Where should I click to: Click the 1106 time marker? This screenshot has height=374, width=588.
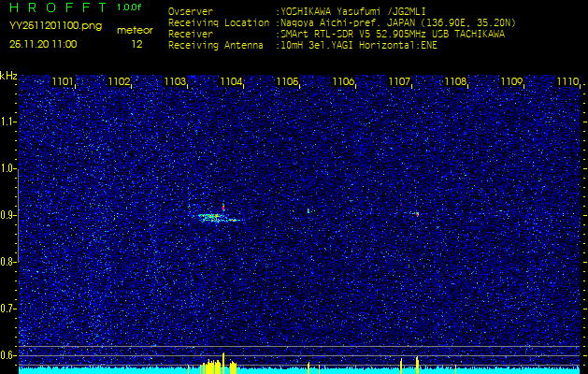coord(343,81)
